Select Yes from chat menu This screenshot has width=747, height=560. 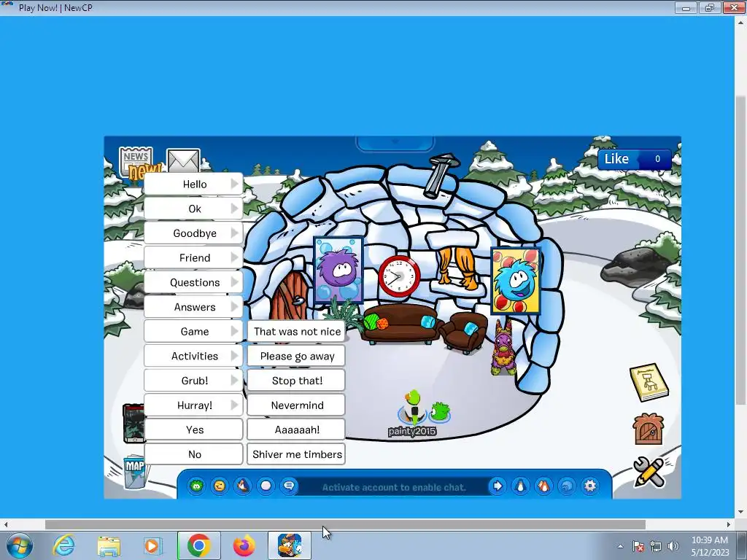pos(193,429)
